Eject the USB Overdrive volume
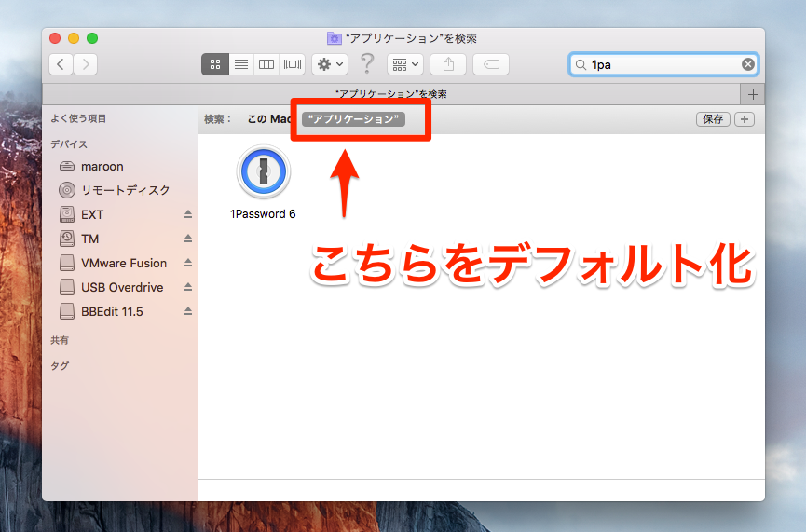Viewport: 806px width, 532px height. [x=188, y=287]
